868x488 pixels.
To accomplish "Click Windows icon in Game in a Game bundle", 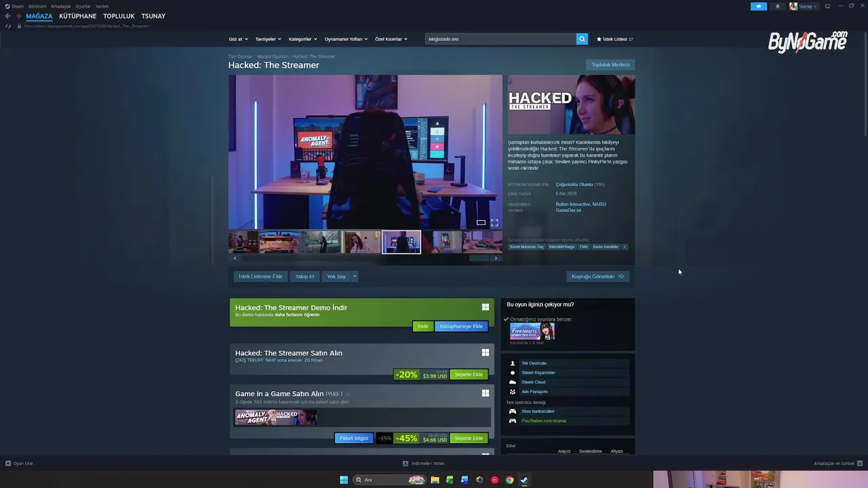I will click(x=486, y=393).
